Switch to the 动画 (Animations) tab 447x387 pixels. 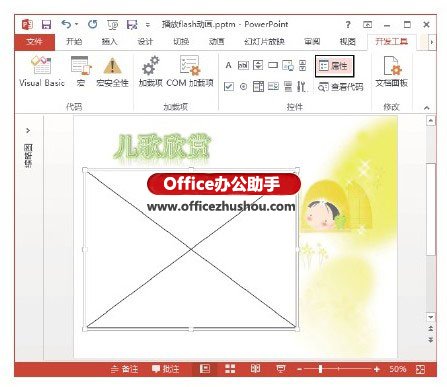[217, 42]
